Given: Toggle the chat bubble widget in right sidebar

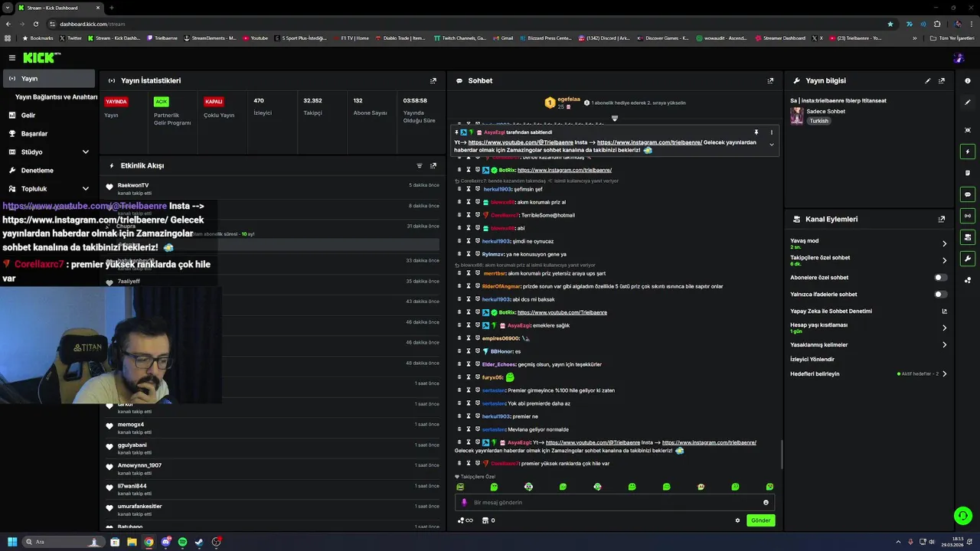Looking at the screenshot, I should 968,194.
